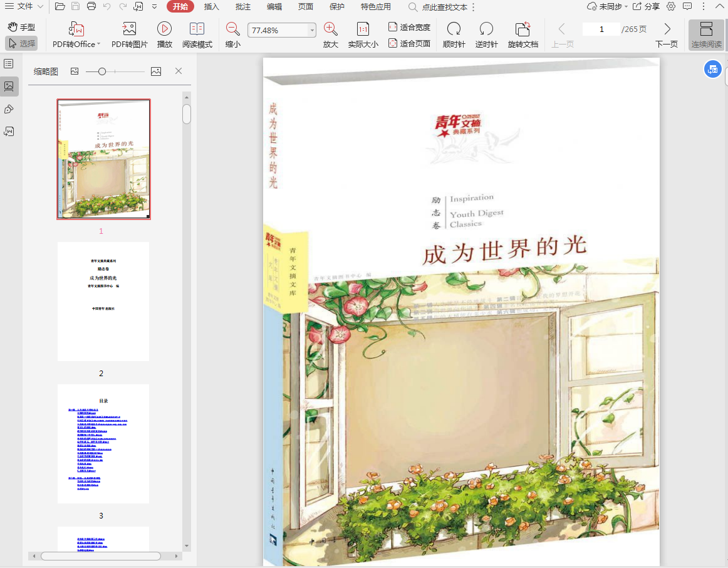This screenshot has width=728, height=568.
Task: Switch to the 页面 tab
Action: 306,6
